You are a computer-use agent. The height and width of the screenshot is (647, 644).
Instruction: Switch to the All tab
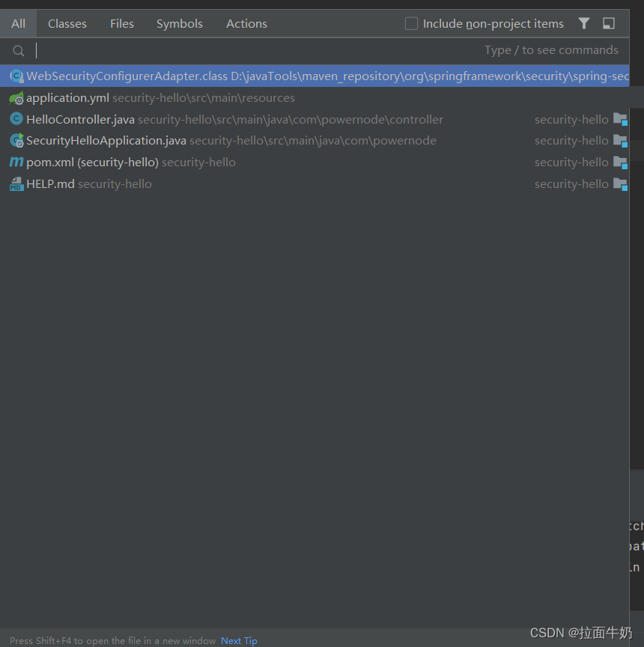[x=18, y=23]
